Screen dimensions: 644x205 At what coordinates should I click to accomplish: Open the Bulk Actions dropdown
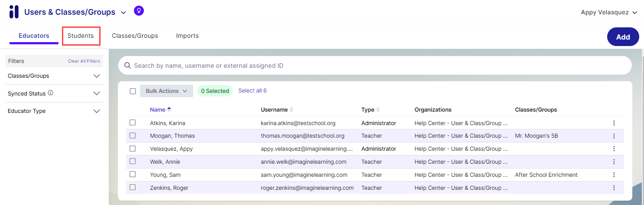[166, 91]
